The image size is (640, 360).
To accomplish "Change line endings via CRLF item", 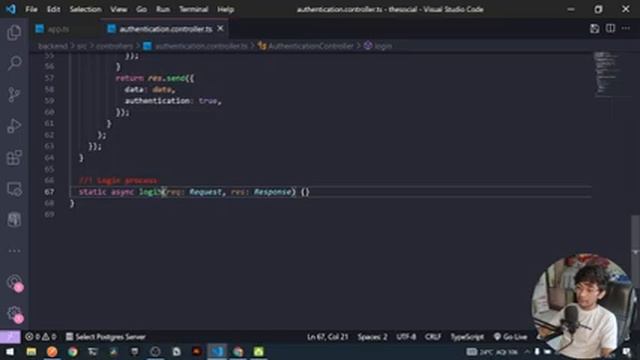I will pyautogui.click(x=433, y=337).
